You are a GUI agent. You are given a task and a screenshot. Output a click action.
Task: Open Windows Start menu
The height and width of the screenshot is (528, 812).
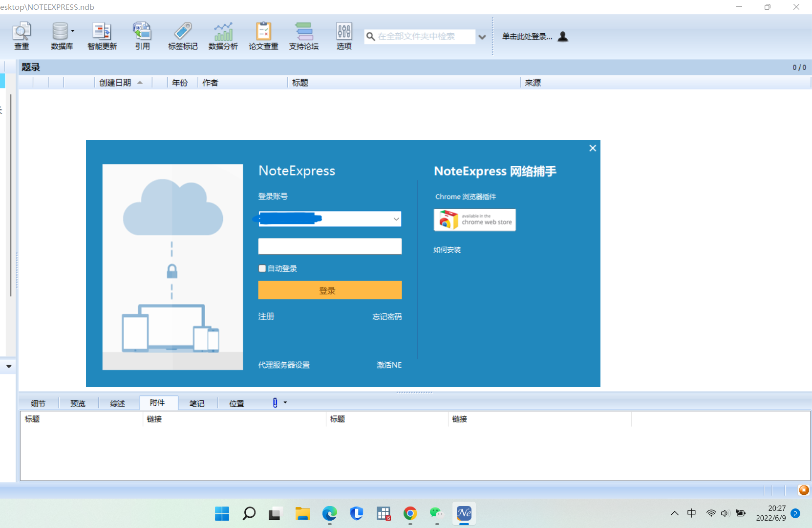click(222, 513)
